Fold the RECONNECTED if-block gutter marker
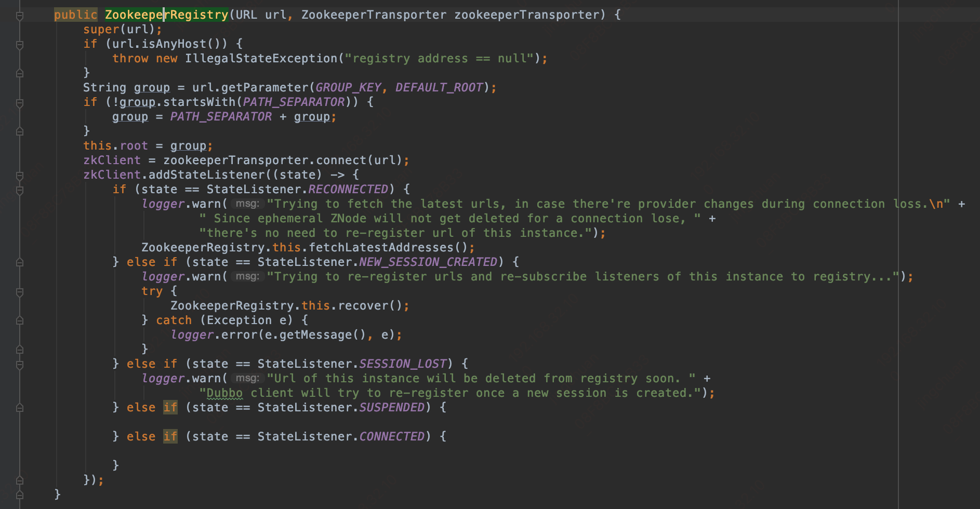 [x=20, y=190]
